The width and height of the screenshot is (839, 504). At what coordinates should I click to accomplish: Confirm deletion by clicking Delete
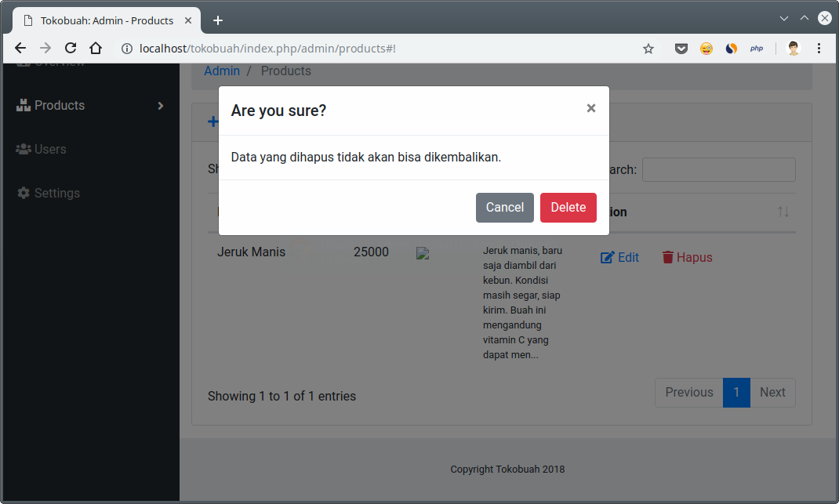point(568,207)
